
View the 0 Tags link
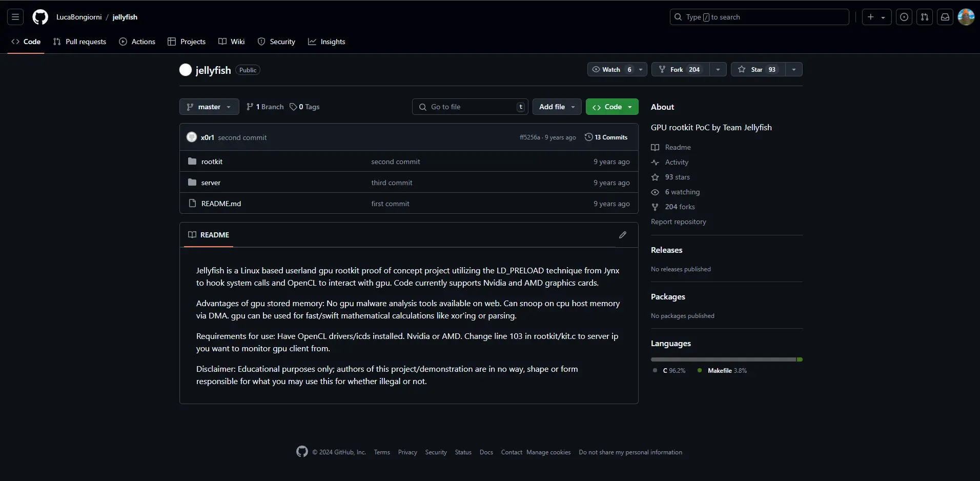pos(304,107)
